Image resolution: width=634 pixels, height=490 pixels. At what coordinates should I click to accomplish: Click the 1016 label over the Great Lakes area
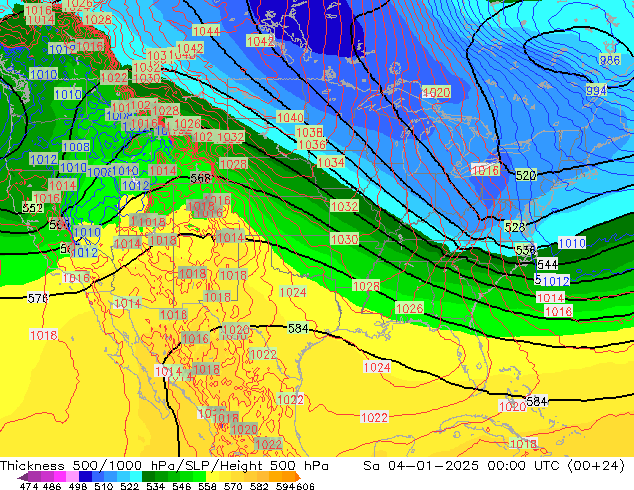click(x=485, y=170)
